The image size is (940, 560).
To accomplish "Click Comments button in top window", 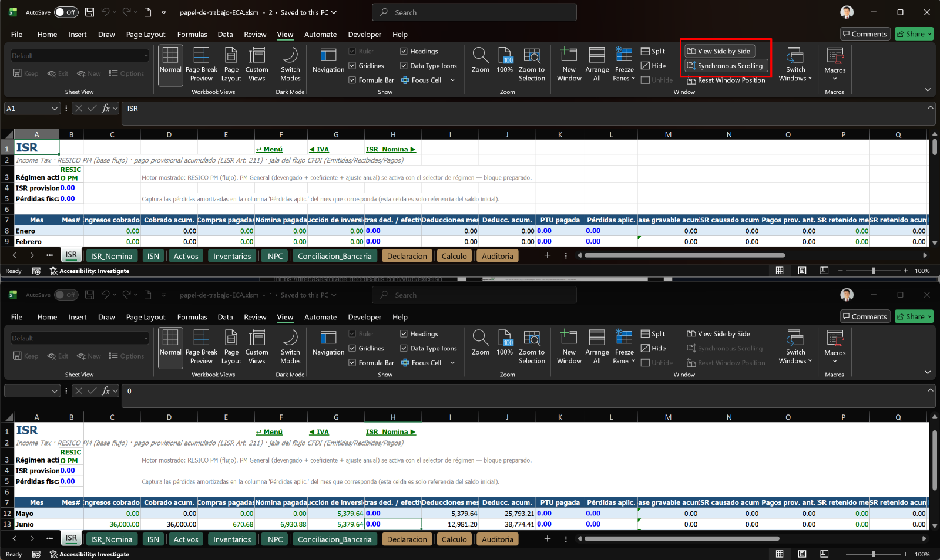I will (x=865, y=34).
